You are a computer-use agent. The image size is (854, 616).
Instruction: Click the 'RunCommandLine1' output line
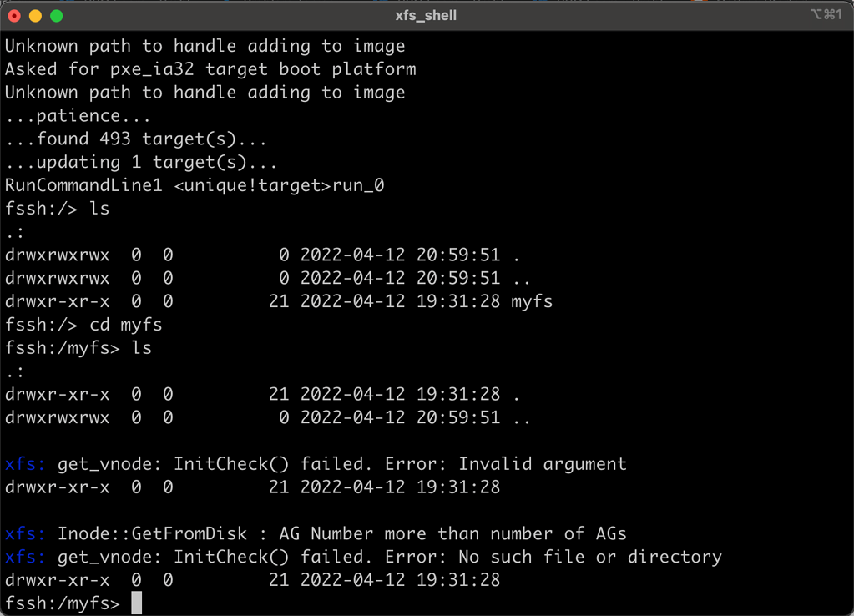(195, 186)
